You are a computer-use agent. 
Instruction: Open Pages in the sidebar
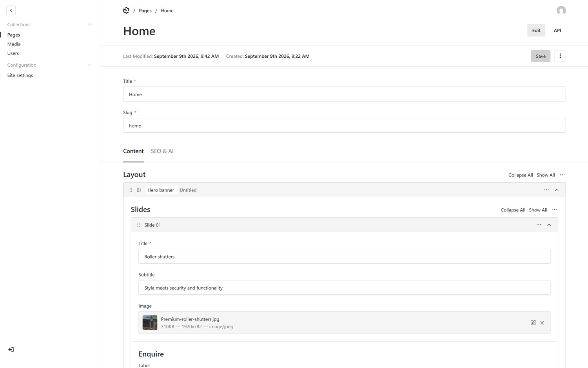point(14,35)
